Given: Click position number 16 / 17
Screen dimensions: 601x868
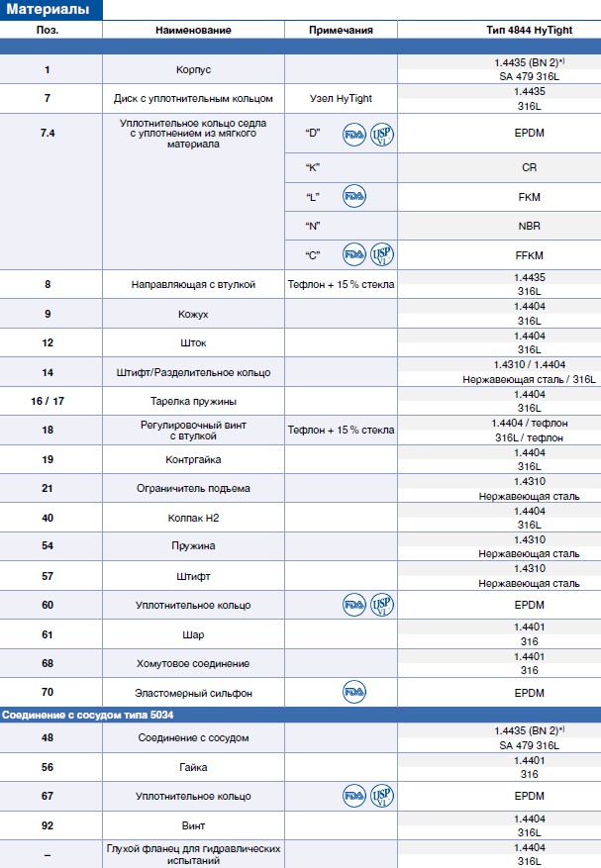Looking at the screenshot, I should 48,401.
